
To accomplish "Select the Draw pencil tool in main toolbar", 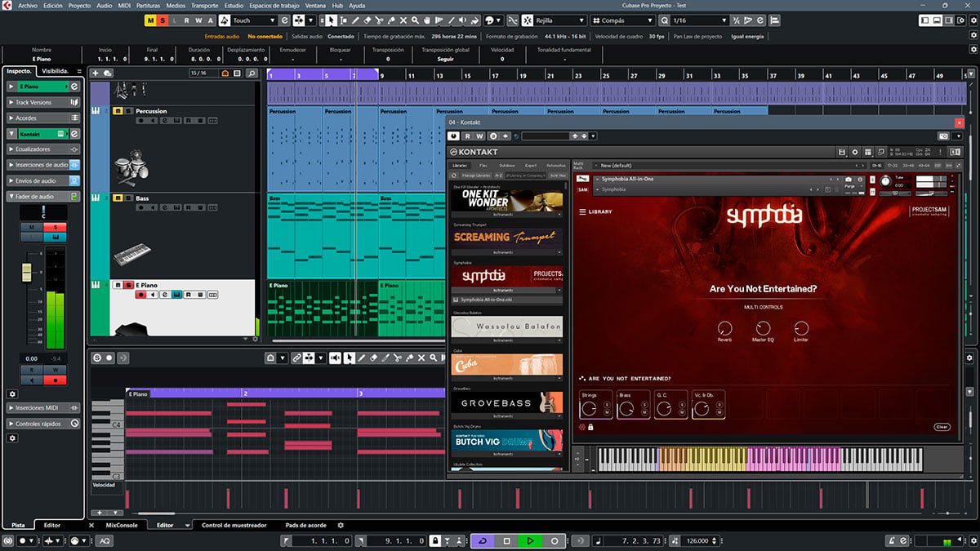I will (355, 20).
